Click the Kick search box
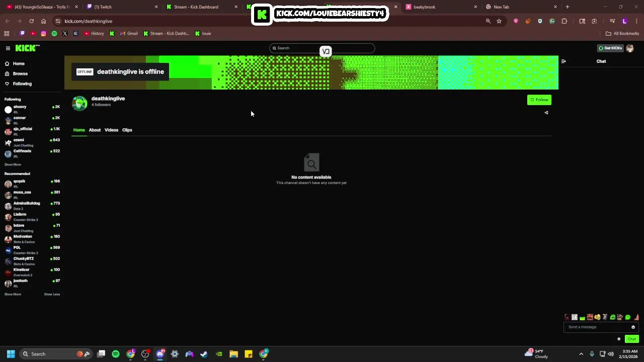Viewport: 644px width, 362px height. (x=322, y=48)
